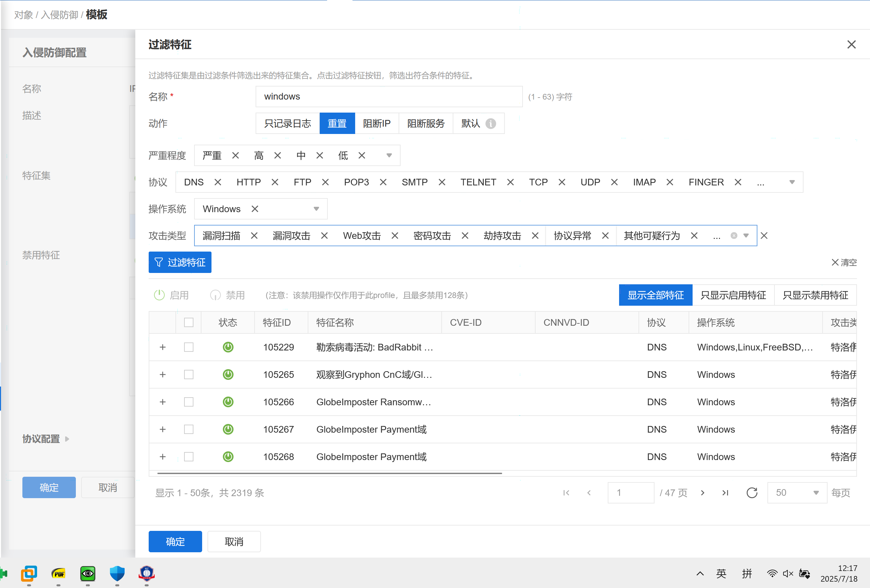The width and height of the screenshot is (870, 588).
Task: Click the blue 过滤特征 filter button
Action: point(180,262)
